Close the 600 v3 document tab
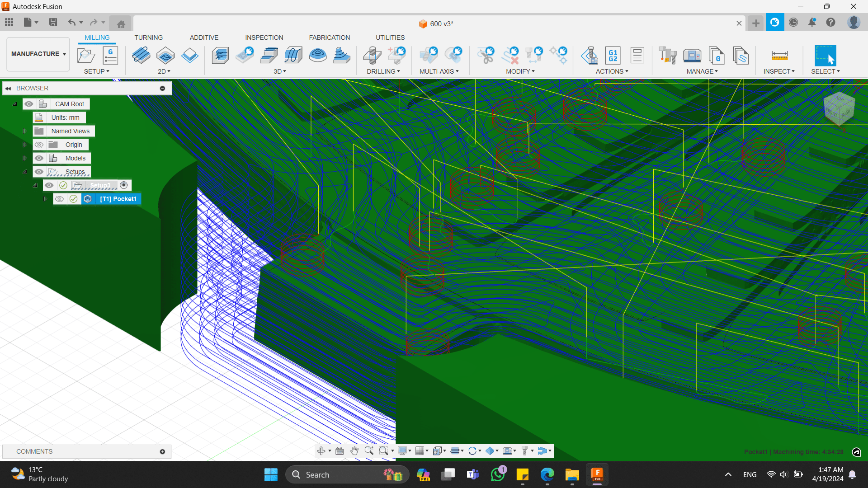 click(x=739, y=23)
